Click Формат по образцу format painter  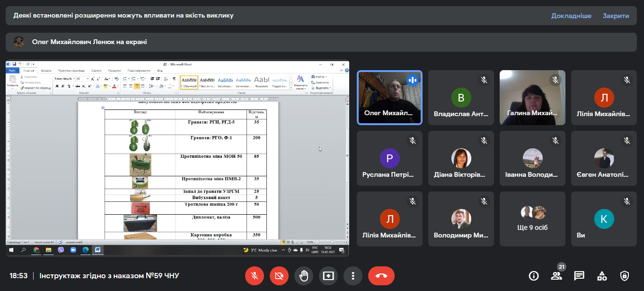tap(35, 88)
